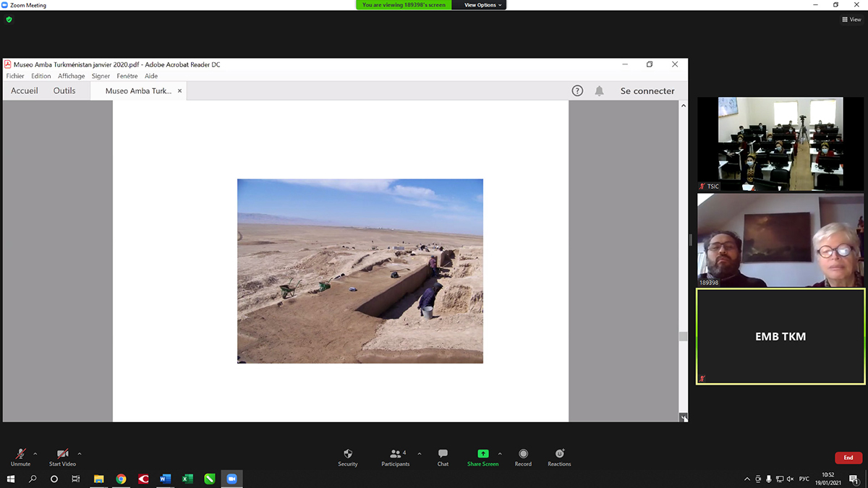Expand audio options arrow beside Unmute
The height and width of the screenshot is (488, 868).
35,454
